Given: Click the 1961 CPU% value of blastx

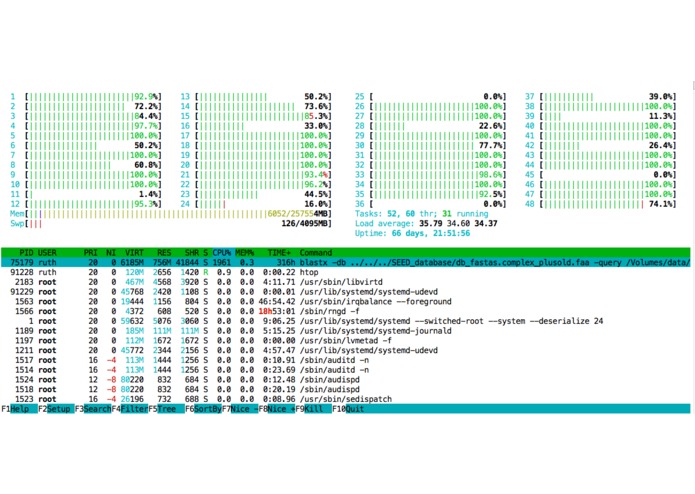Looking at the screenshot, I should click(x=222, y=262).
